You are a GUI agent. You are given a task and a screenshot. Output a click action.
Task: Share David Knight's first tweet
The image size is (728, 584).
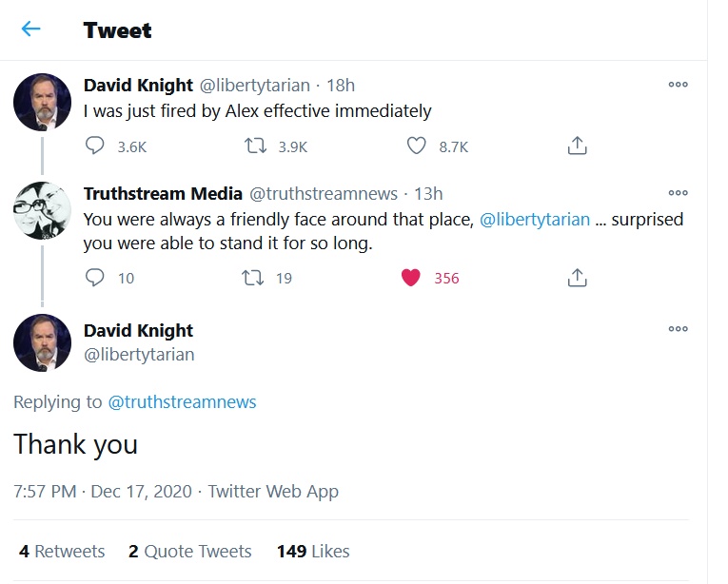coord(577,146)
